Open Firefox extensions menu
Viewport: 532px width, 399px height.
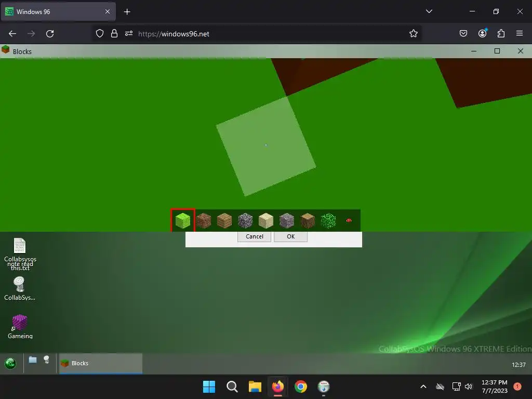[501, 34]
